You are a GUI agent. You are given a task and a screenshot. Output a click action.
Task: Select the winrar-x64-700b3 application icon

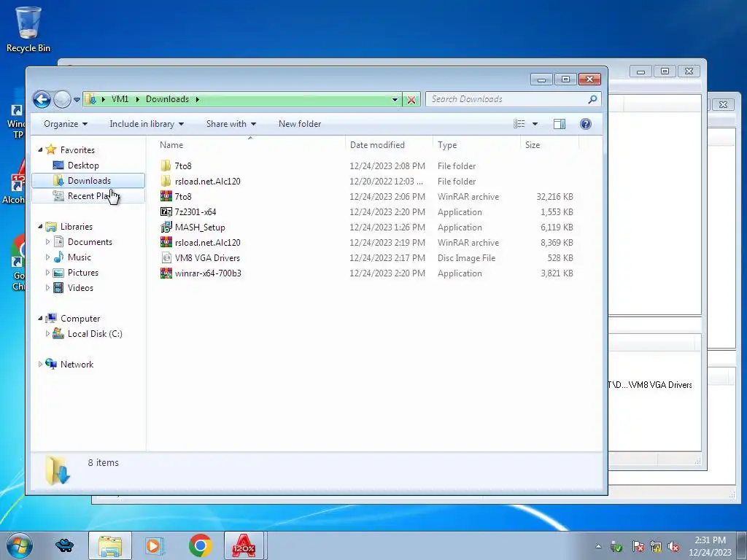[x=166, y=273]
